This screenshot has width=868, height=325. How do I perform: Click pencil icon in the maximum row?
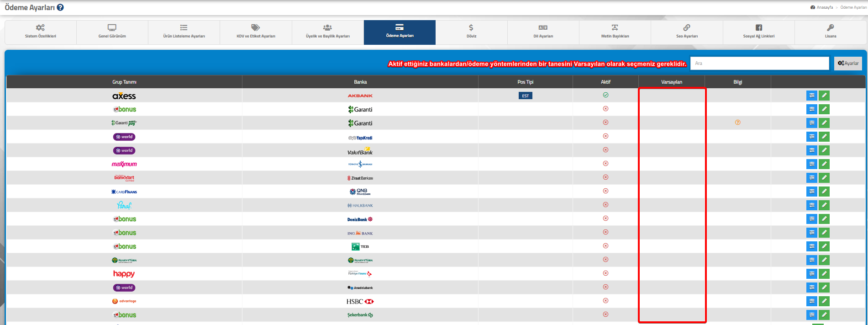click(x=824, y=164)
